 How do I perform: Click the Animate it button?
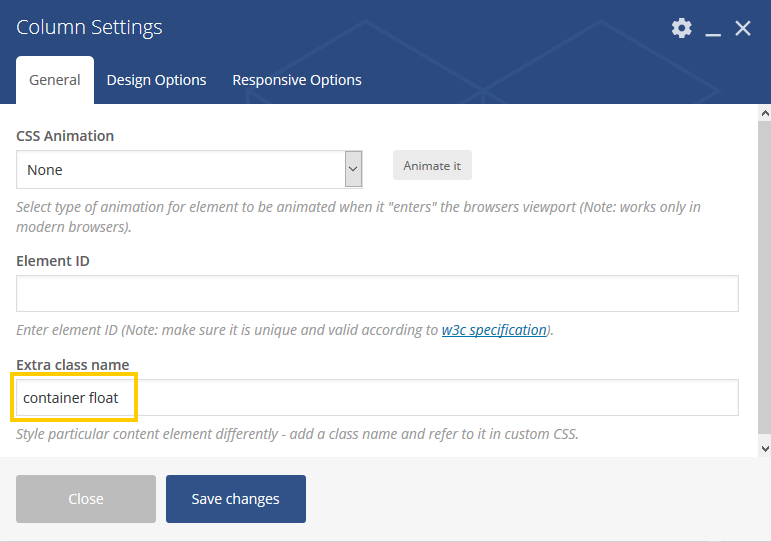click(x=432, y=165)
